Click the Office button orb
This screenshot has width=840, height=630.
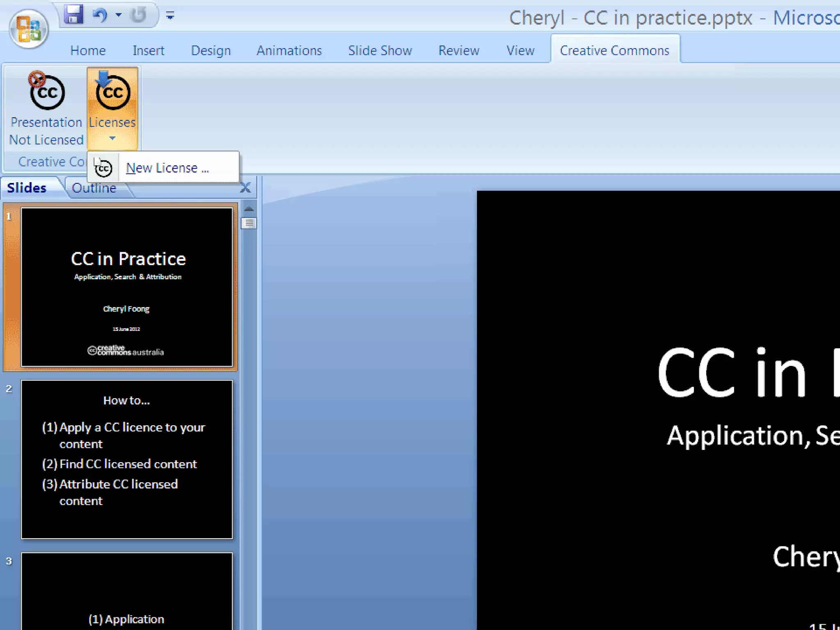29,29
